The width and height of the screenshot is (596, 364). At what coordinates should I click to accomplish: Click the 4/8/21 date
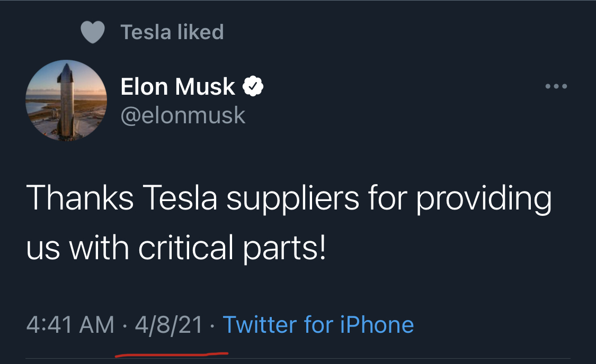(169, 324)
